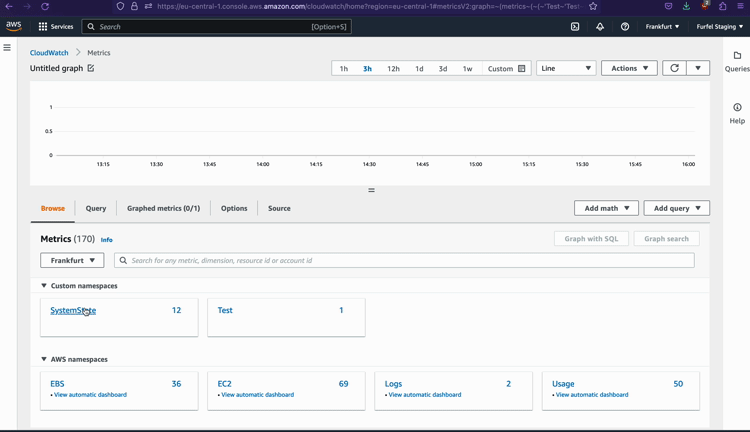Open browser extensions icon

pos(723,6)
